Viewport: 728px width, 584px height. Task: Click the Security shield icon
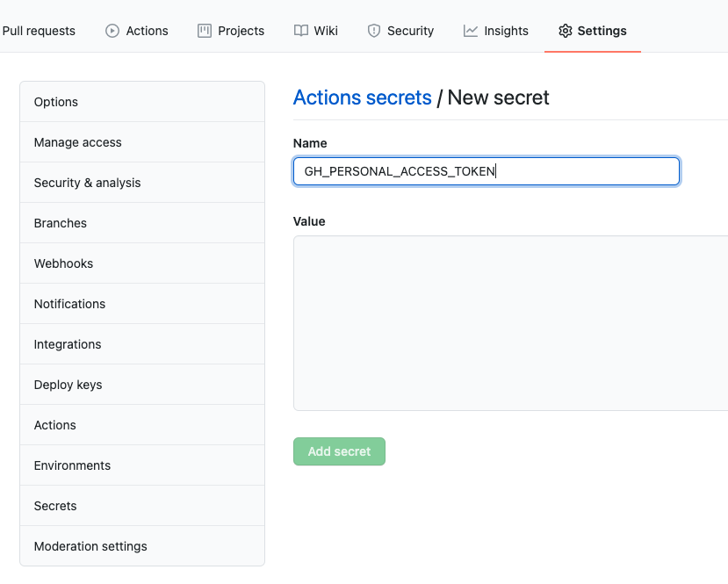click(x=374, y=31)
